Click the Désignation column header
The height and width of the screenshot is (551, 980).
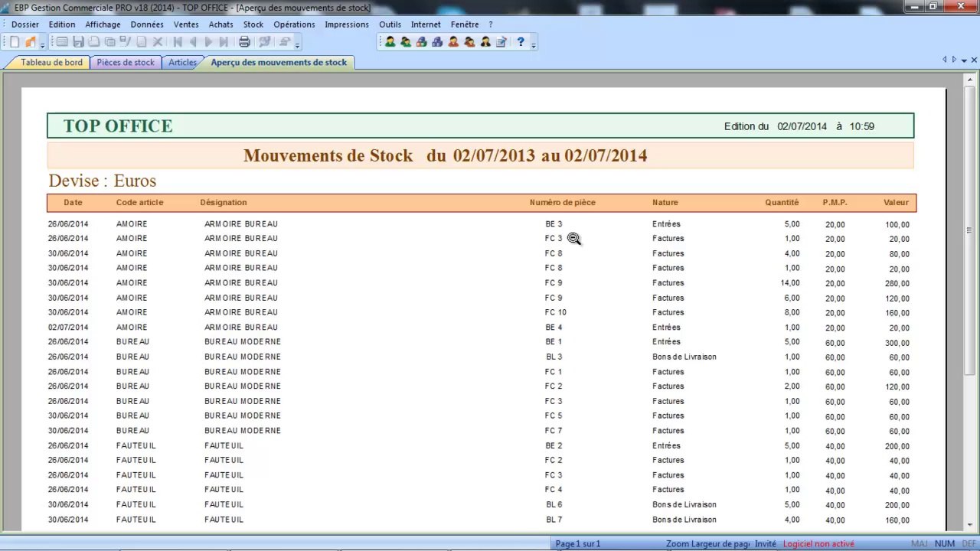224,202
